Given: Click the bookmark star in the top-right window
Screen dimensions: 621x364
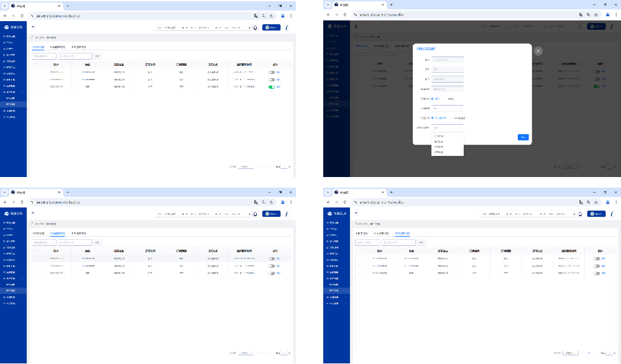Looking at the screenshot, I should coord(596,14).
